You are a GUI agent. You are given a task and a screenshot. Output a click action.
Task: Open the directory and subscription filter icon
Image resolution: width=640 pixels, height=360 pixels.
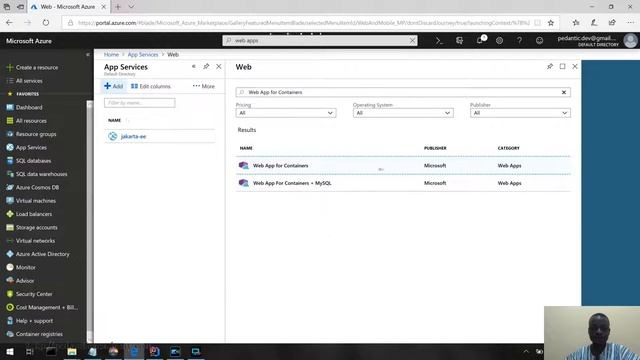459,40
